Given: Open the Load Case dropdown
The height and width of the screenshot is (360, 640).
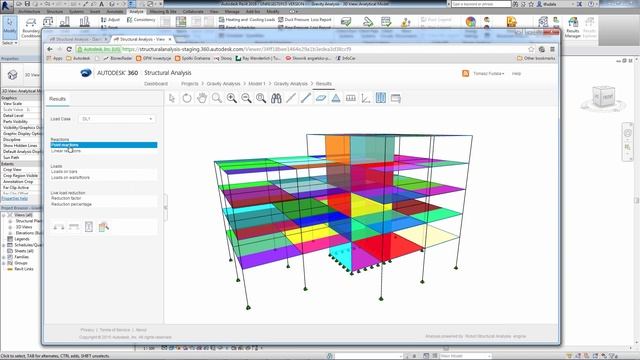Looking at the screenshot, I should [x=117, y=119].
